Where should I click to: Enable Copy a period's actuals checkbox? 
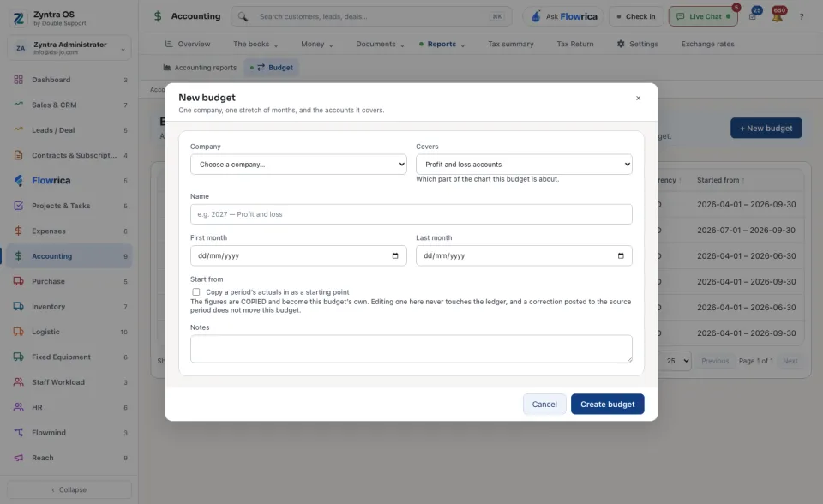[195, 292]
